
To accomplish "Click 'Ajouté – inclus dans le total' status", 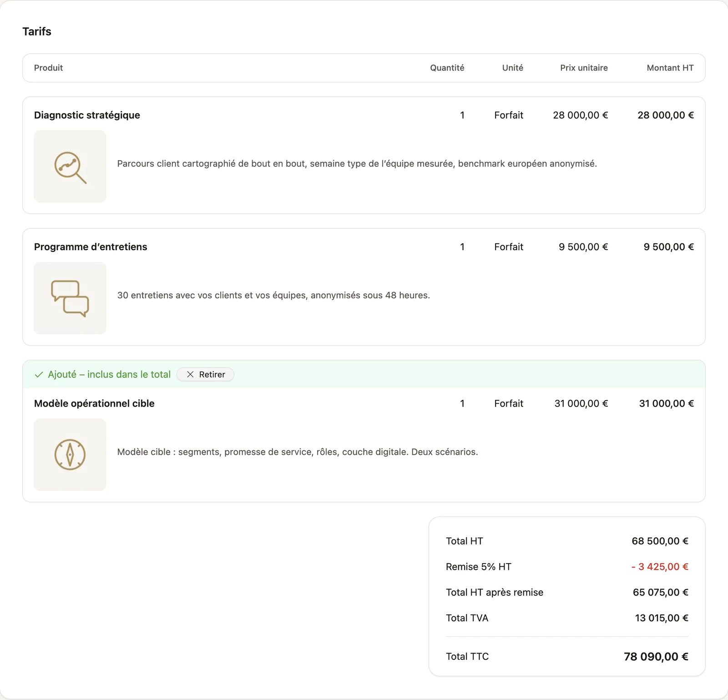I will (x=109, y=374).
